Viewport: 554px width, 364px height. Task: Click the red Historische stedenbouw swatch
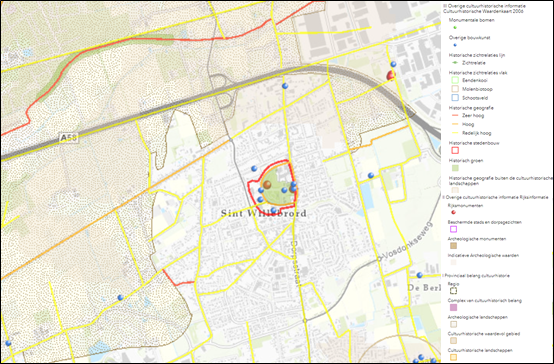[455, 150]
